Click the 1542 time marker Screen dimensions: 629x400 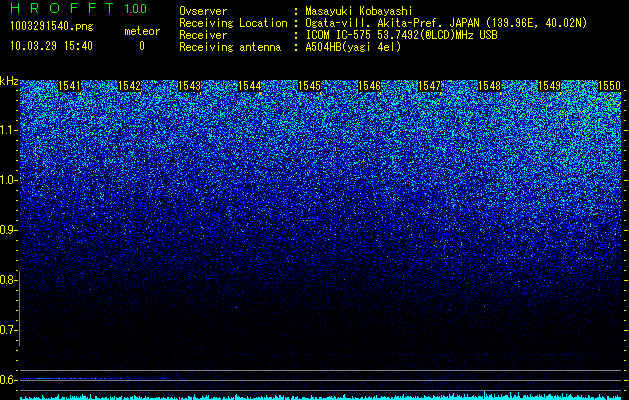pyautogui.click(x=130, y=86)
